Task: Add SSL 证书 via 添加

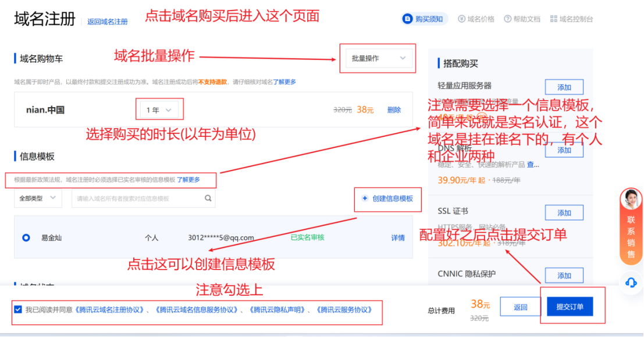Action: click(564, 213)
